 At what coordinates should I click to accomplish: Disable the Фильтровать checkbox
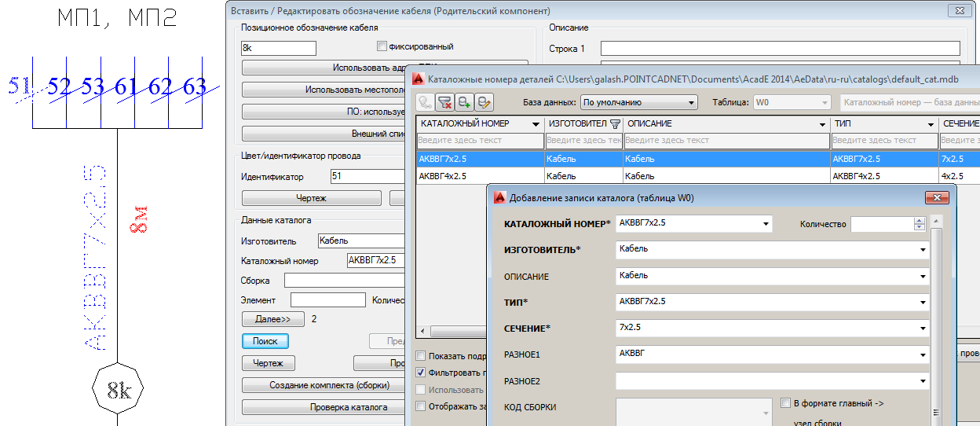coord(421,372)
